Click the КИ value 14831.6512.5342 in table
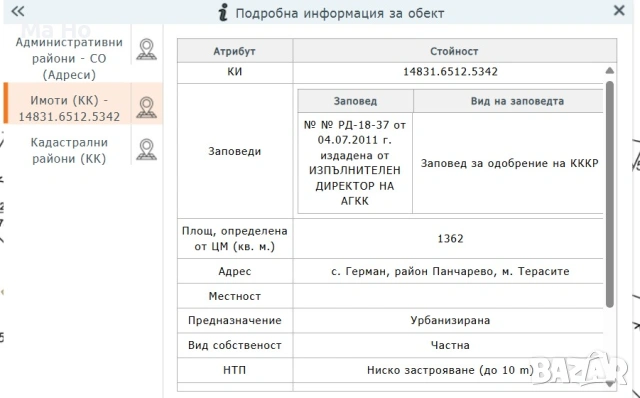 pos(450,72)
